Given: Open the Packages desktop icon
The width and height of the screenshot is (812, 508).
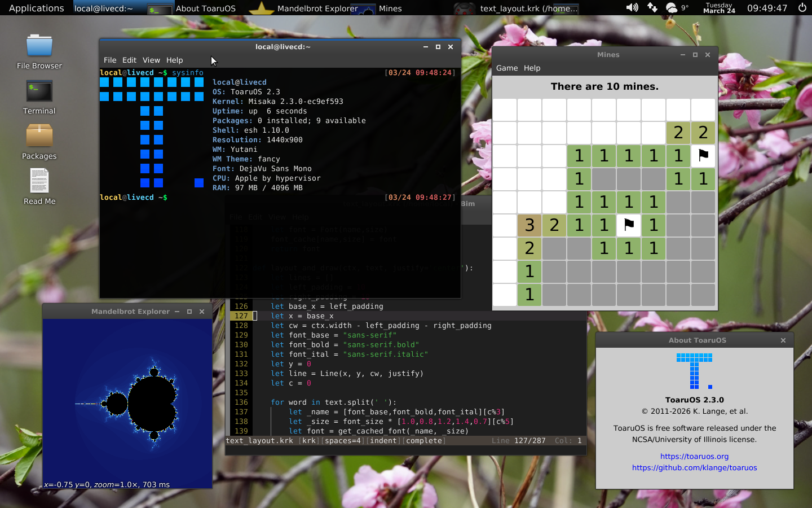Looking at the screenshot, I should (x=39, y=137).
